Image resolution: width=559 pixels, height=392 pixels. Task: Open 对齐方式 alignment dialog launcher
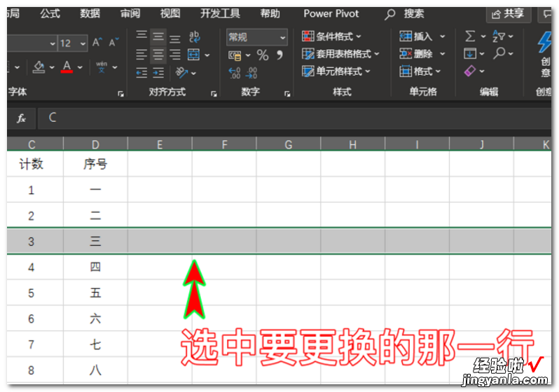[x=214, y=94]
